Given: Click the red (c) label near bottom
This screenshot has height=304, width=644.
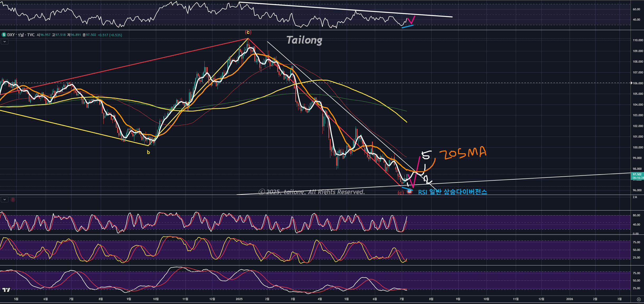Looking at the screenshot, I should 400,193.
